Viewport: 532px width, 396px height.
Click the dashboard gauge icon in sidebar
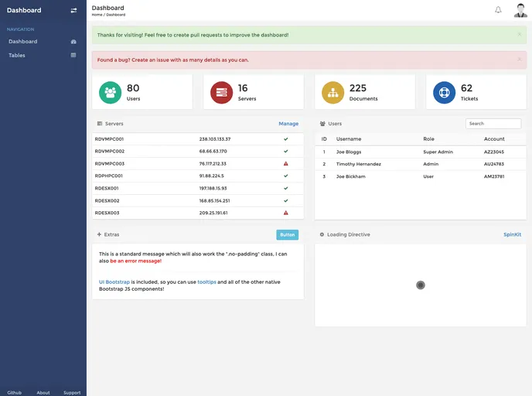[73, 42]
